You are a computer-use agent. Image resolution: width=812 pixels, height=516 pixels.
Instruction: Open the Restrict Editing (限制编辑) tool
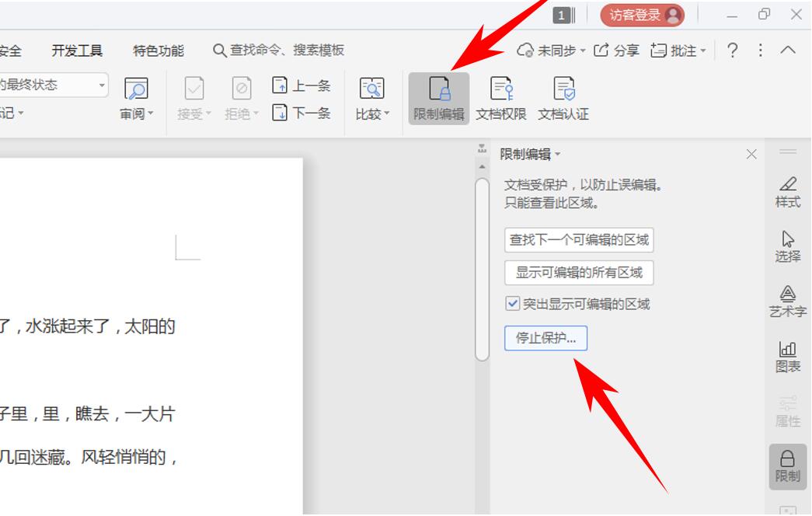pyautogui.click(x=438, y=99)
